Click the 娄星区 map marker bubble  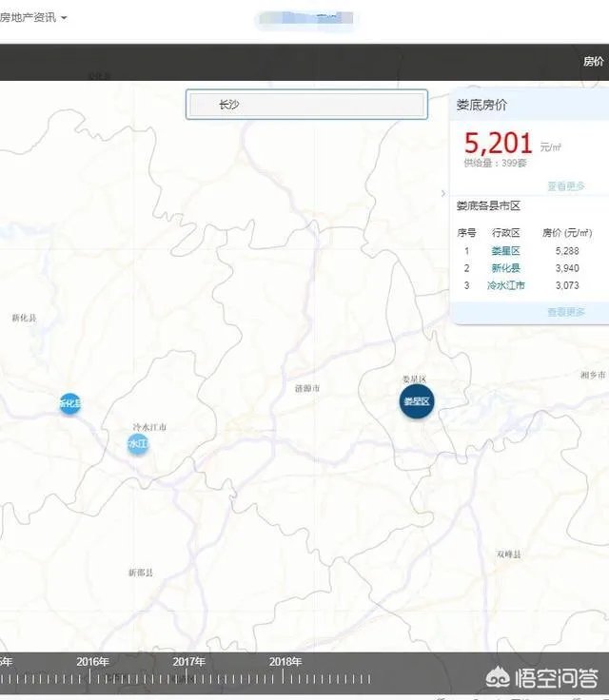coord(416,401)
